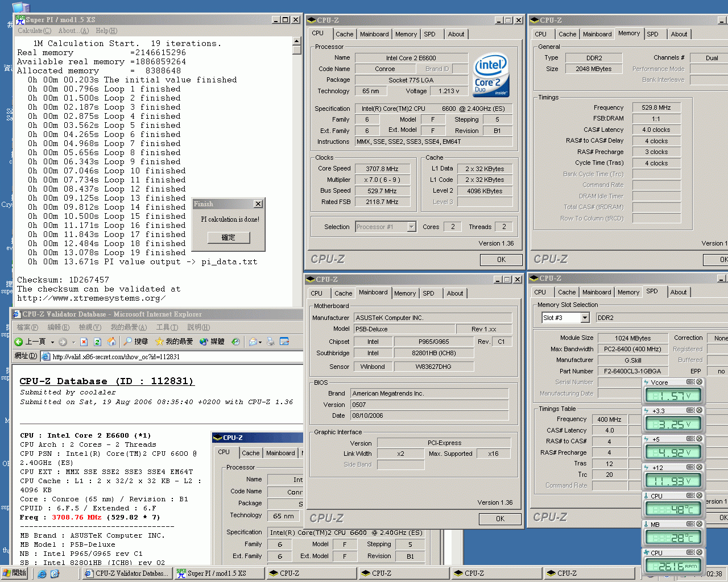Click the CPU-Z Database ID 112831 heading
Screen dimensions: 728x582
pos(107,381)
